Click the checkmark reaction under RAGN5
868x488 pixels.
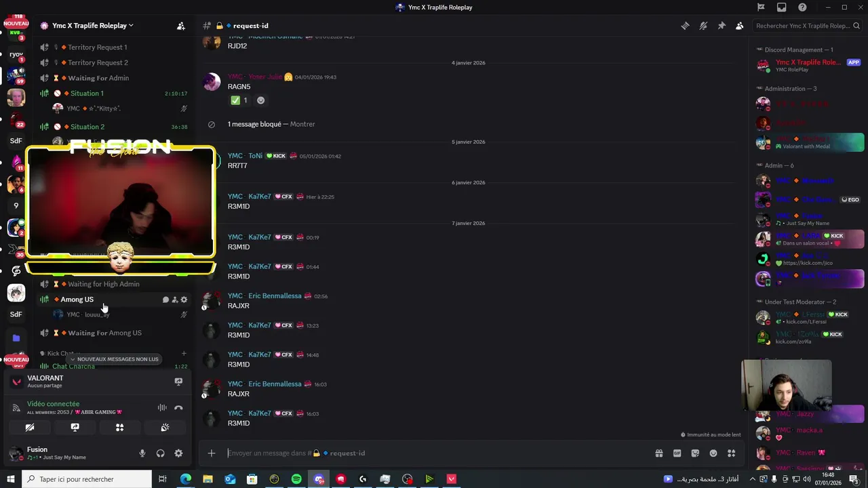point(240,100)
